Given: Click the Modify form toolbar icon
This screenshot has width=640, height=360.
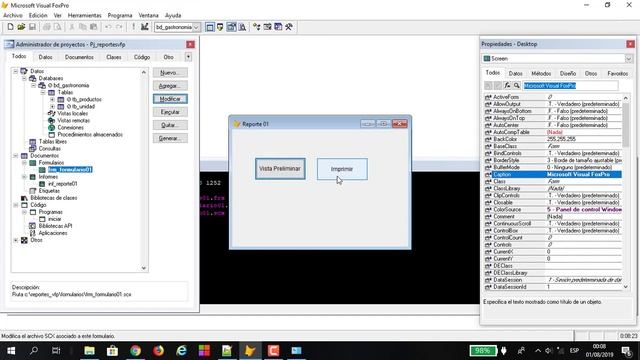Looking at the screenshot, I should (x=144, y=27).
